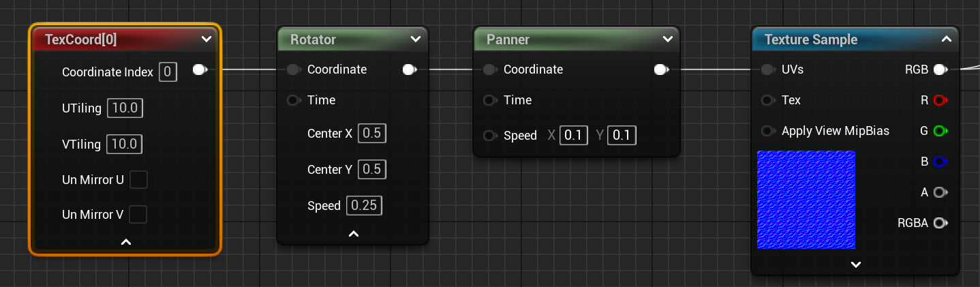Click blue B output pin
980x287 pixels.
(940, 162)
